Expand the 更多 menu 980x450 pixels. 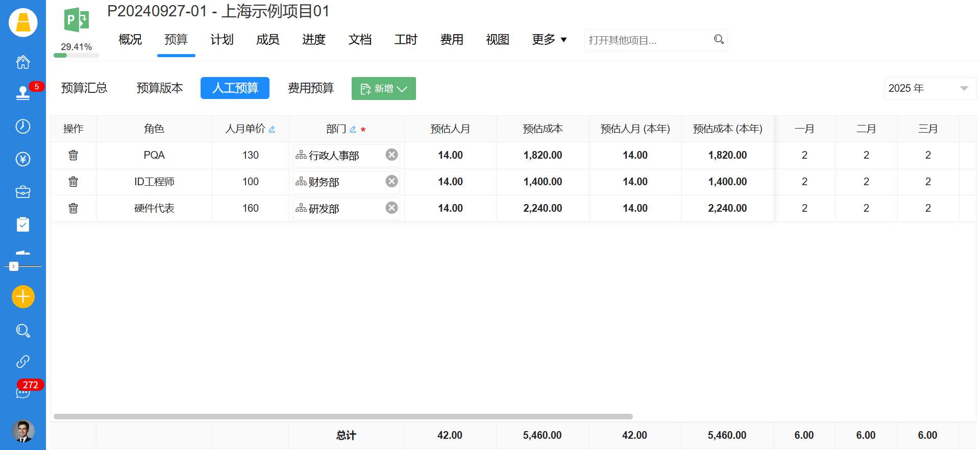click(x=549, y=40)
